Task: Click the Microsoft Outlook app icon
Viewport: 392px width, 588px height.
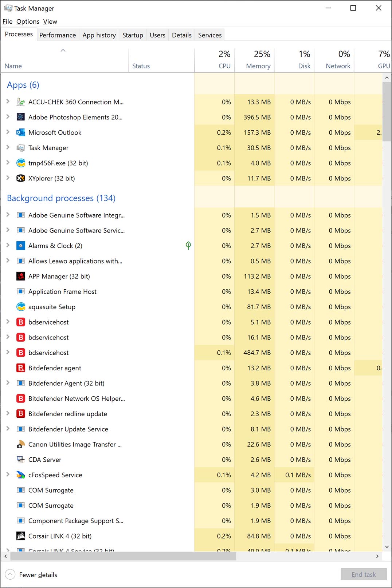Action: [x=21, y=132]
